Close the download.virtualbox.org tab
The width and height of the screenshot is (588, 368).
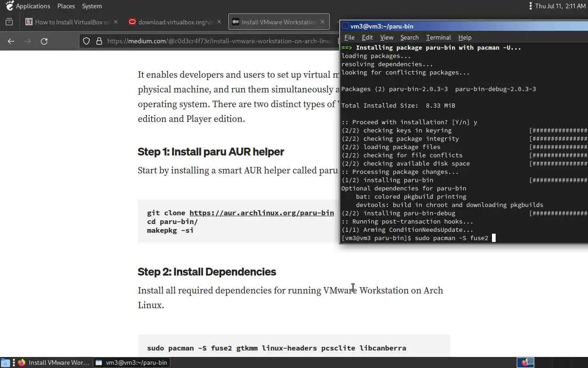point(219,22)
